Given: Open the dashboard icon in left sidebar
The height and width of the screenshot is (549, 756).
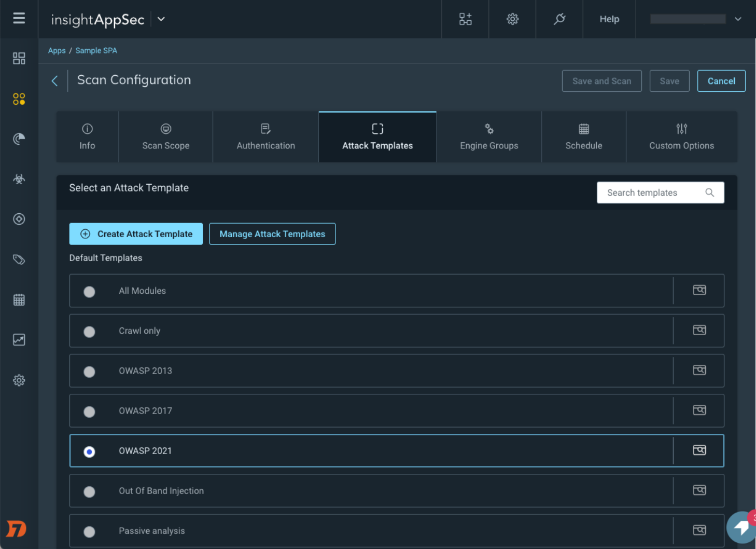Looking at the screenshot, I should click(19, 58).
